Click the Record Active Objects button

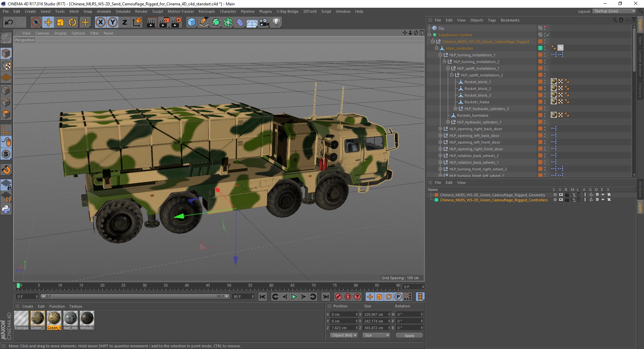click(x=338, y=297)
